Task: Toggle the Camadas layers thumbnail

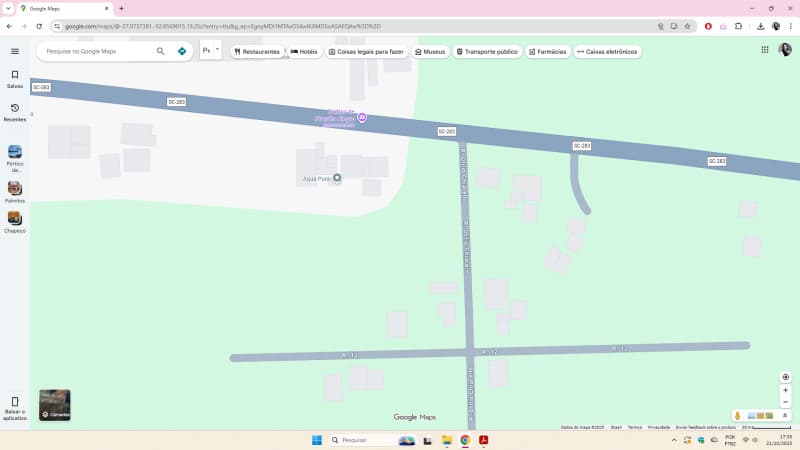Action: tap(55, 405)
